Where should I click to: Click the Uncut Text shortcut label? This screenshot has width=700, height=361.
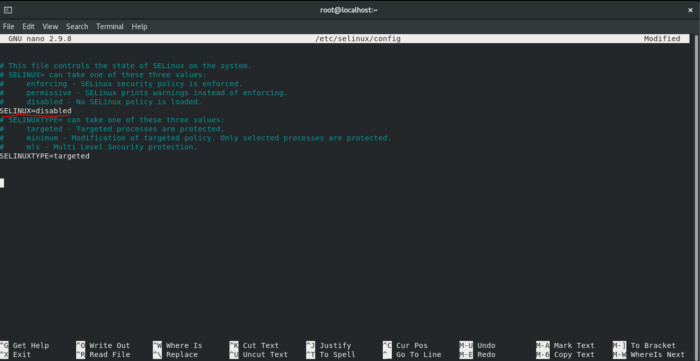(265, 354)
